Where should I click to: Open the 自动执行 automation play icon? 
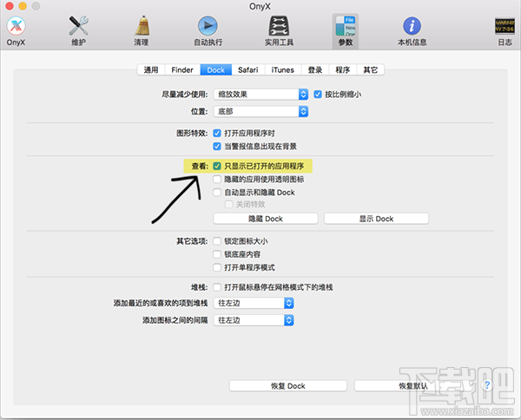(x=208, y=31)
